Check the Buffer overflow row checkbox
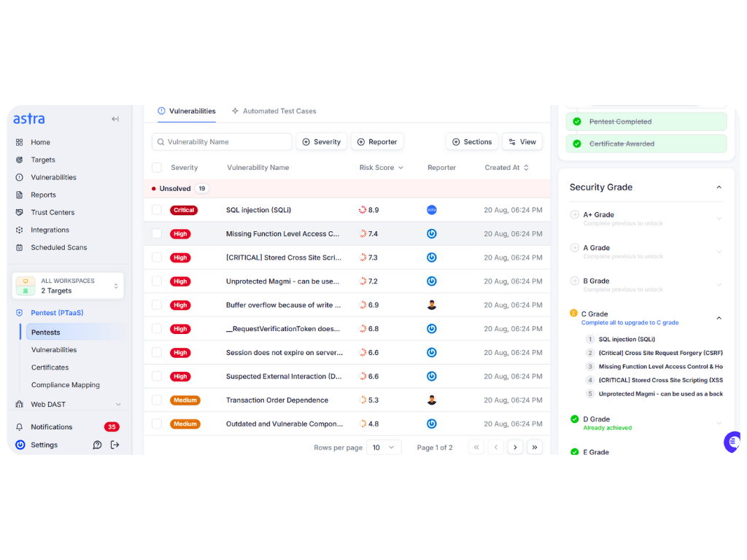This screenshot has height=560, width=747. 157,306
